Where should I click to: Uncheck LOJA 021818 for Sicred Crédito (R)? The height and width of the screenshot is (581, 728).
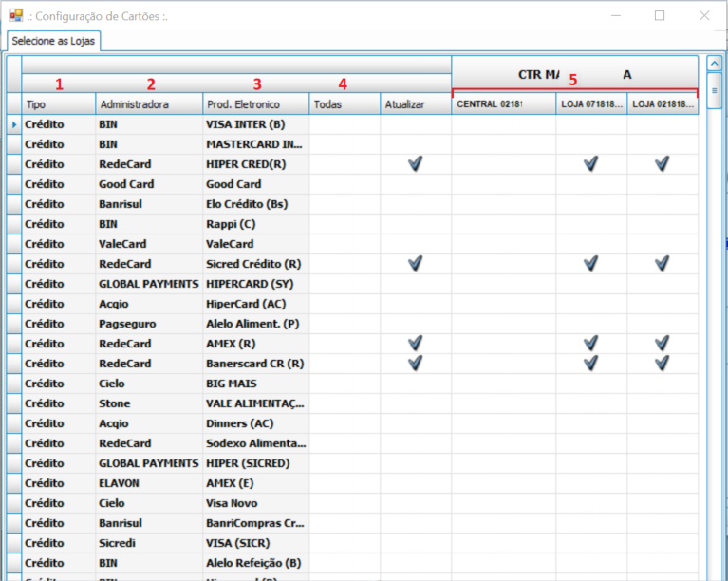pyautogui.click(x=663, y=264)
